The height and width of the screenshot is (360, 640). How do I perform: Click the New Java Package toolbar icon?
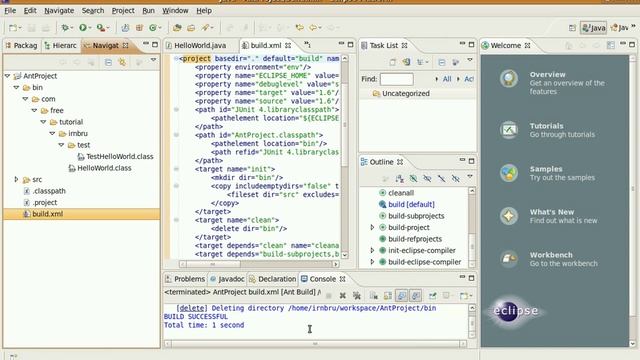(x=139, y=28)
